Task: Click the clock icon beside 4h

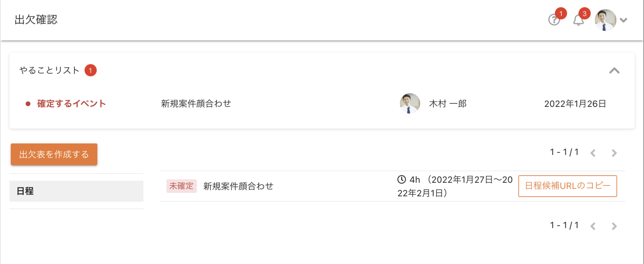Action: pos(402,179)
